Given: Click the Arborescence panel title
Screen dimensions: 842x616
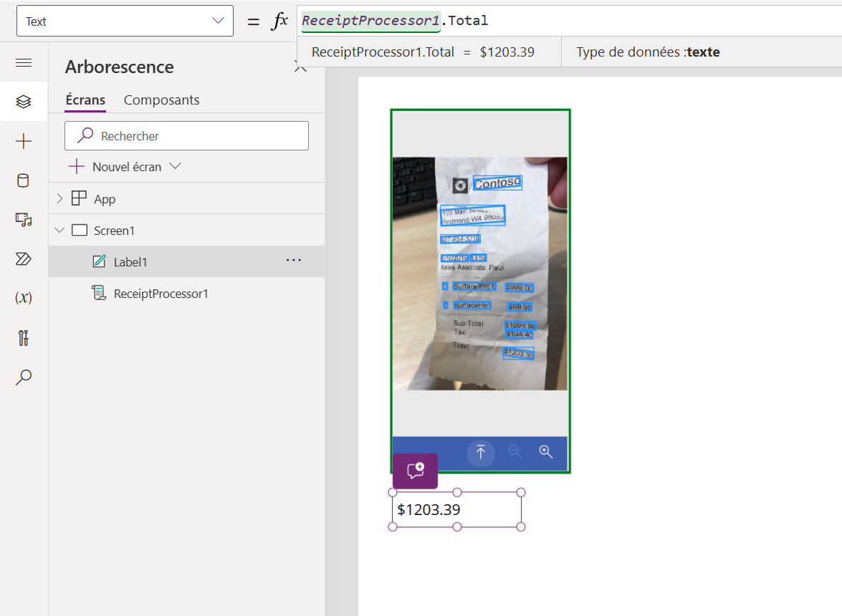Looking at the screenshot, I should pyautogui.click(x=119, y=67).
